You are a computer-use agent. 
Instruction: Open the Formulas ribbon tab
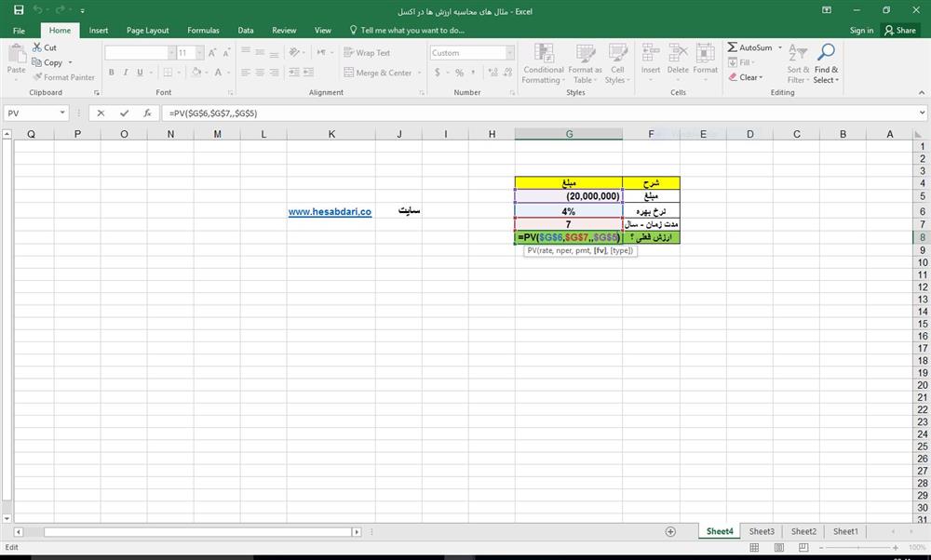pos(203,30)
